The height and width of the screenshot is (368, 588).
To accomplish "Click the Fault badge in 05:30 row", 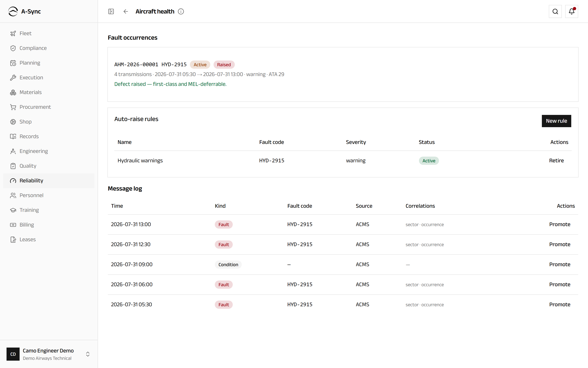I will pos(224,305).
